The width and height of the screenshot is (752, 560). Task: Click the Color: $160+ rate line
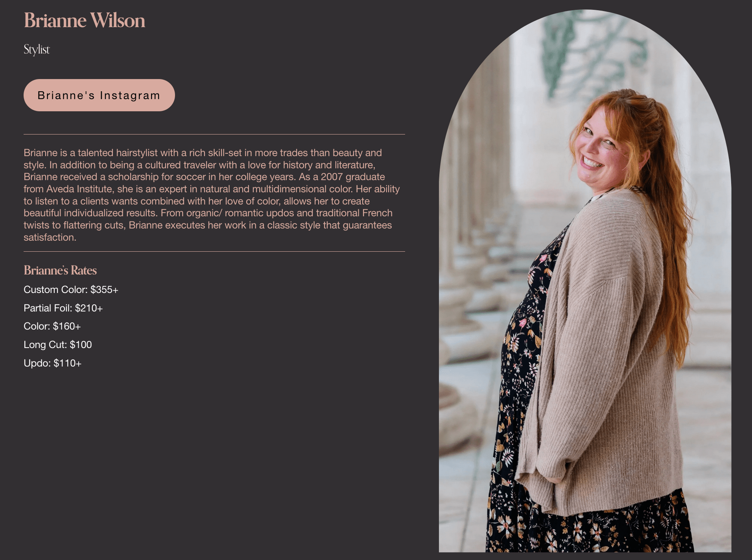tap(52, 326)
